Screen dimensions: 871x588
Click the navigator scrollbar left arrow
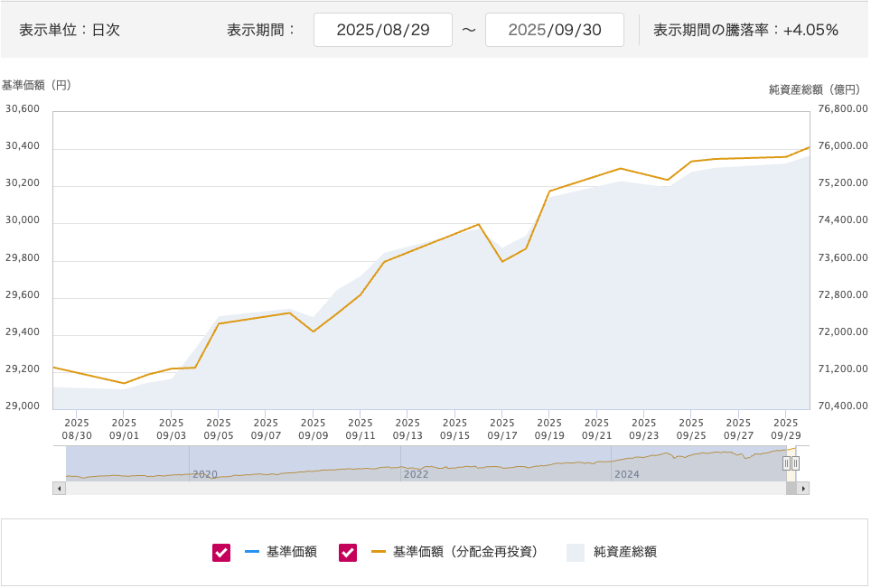(59, 489)
